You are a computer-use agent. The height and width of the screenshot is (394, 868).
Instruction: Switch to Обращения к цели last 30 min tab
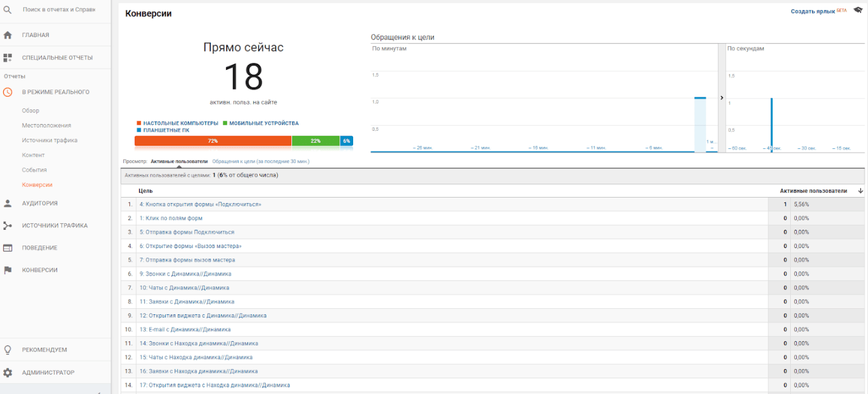(x=261, y=162)
